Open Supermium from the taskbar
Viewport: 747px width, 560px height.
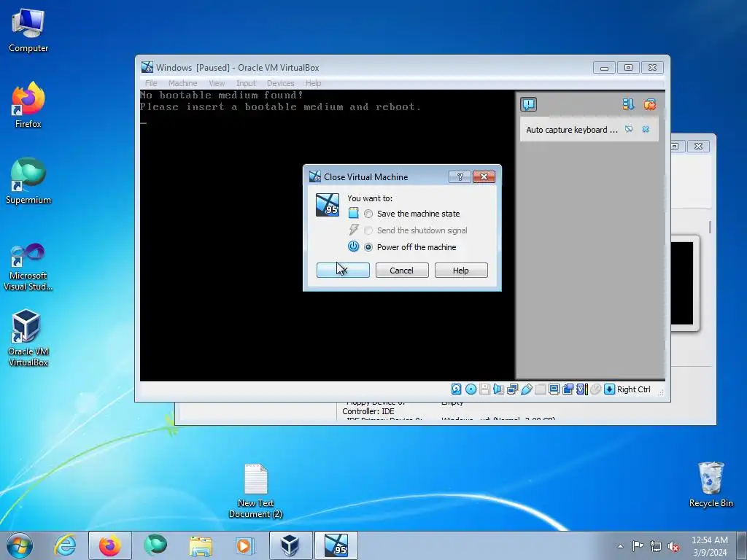155,545
